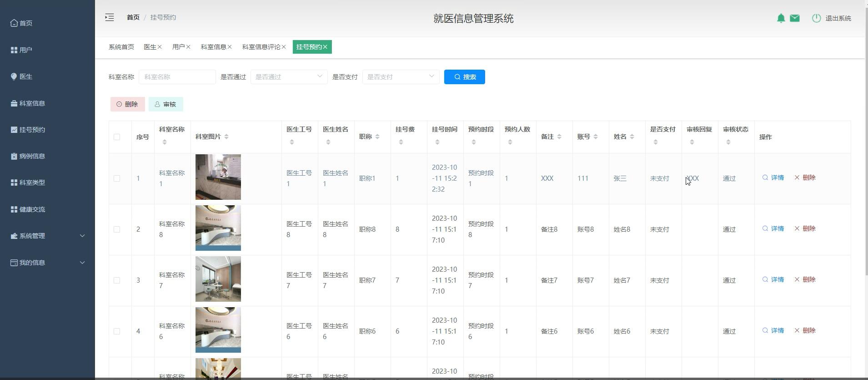This screenshot has width=868, height=380.
Task: Switch to the 系统首页 tab
Action: click(x=121, y=47)
